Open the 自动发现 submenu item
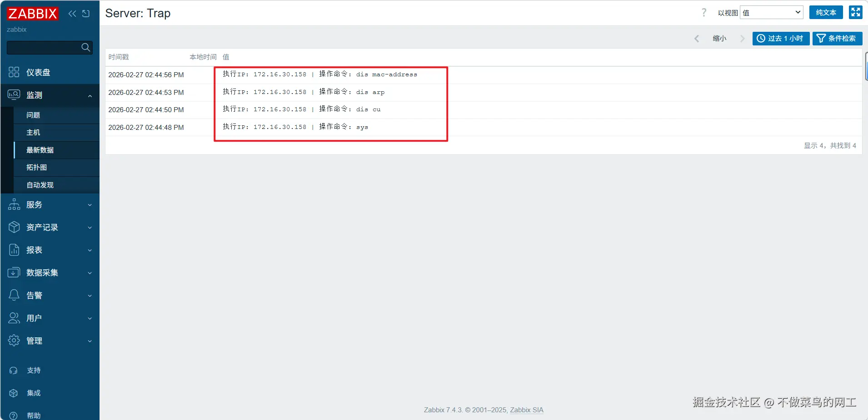 click(x=56, y=185)
